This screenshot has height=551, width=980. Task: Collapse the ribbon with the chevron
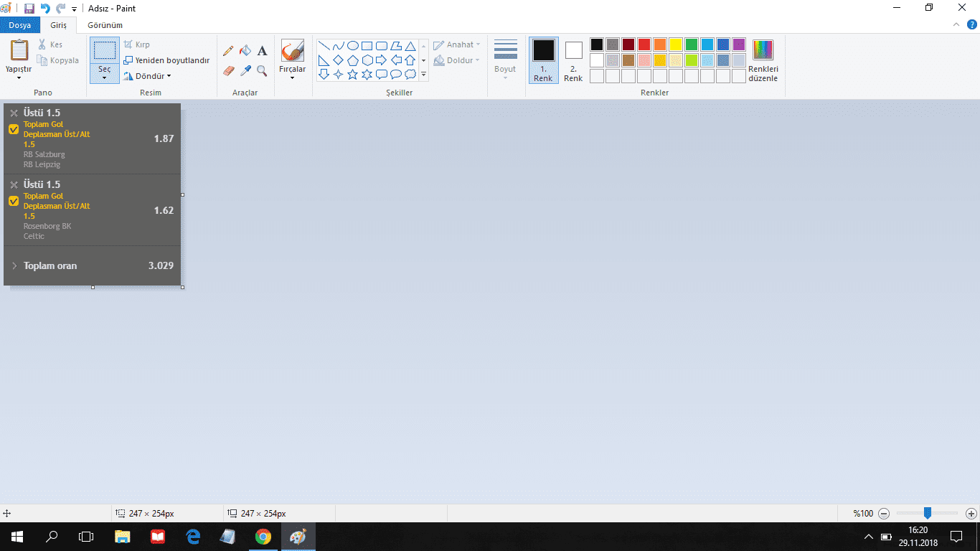click(956, 24)
